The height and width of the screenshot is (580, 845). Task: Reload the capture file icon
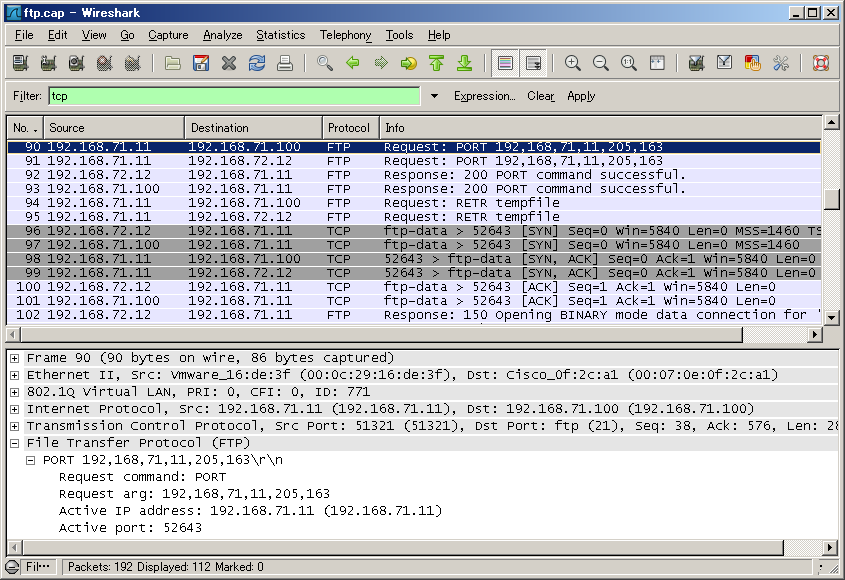[x=257, y=63]
